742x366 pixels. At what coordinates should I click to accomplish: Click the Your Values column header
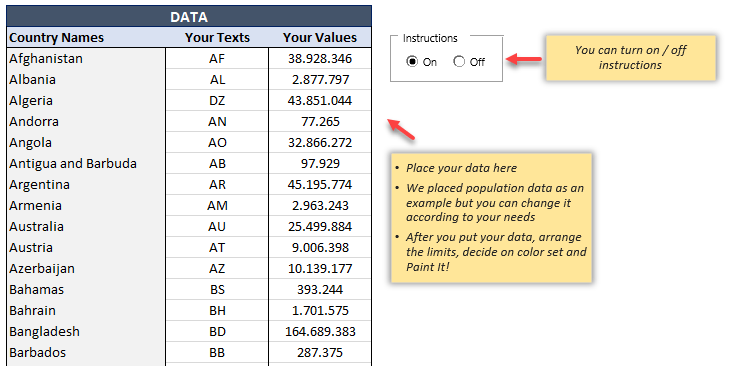pyautogui.click(x=320, y=37)
